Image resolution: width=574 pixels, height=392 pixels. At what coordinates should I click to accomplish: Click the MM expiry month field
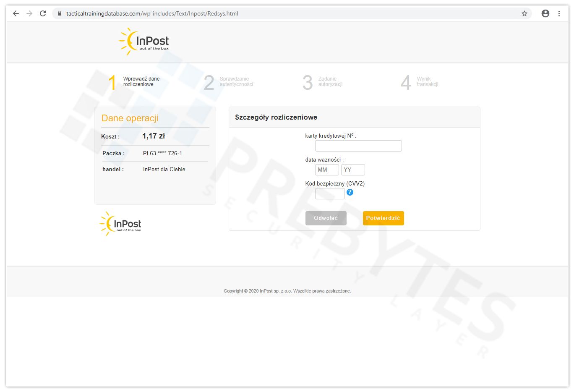[x=327, y=170]
